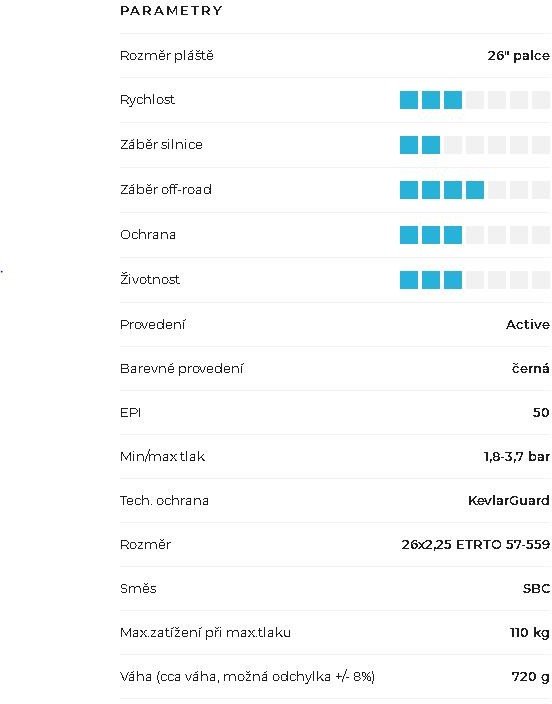Select the Tech. ochrana label
Viewport: 552px width, 704px height.
pyautogui.click(x=164, y=500)
